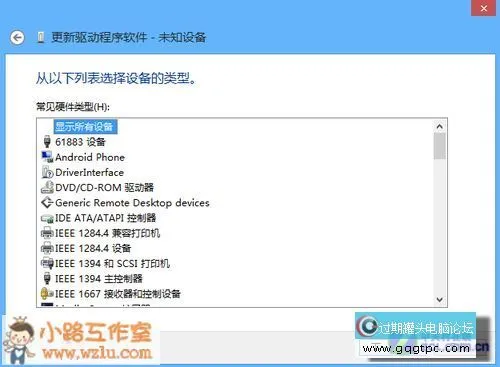
Task: Select IEEE 1667 接收器和控制设备 entry
Action: [x=118, y=294]
